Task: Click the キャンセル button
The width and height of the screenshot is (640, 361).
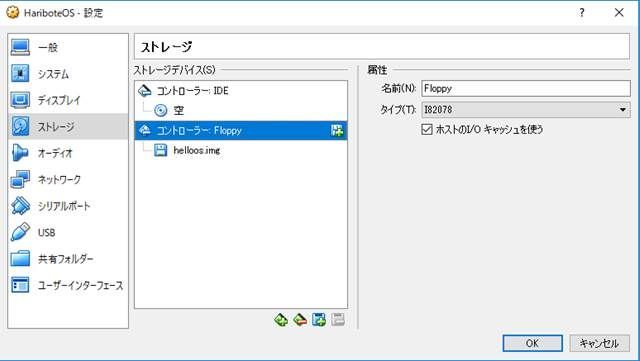Action: pos(599,343)
